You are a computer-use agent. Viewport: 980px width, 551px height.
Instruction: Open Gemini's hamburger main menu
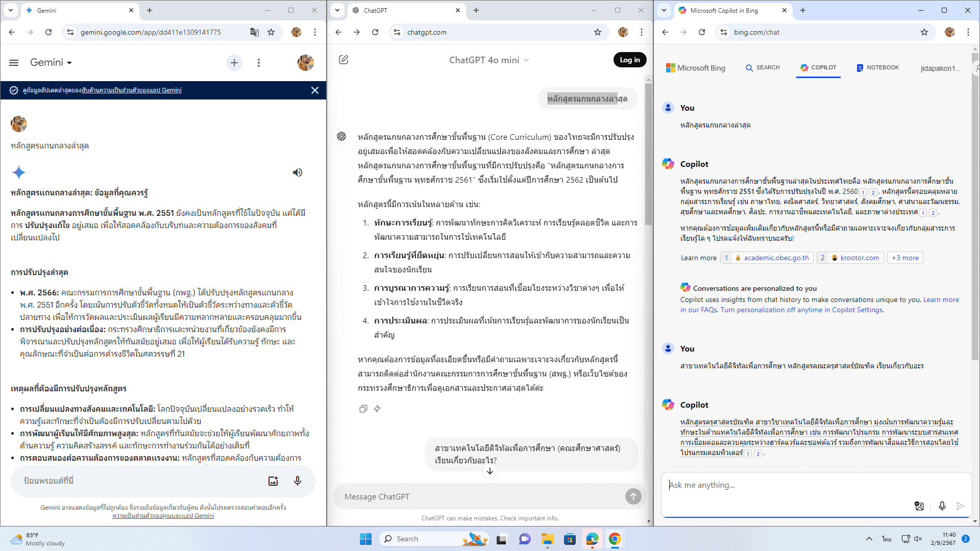(14, 63)
